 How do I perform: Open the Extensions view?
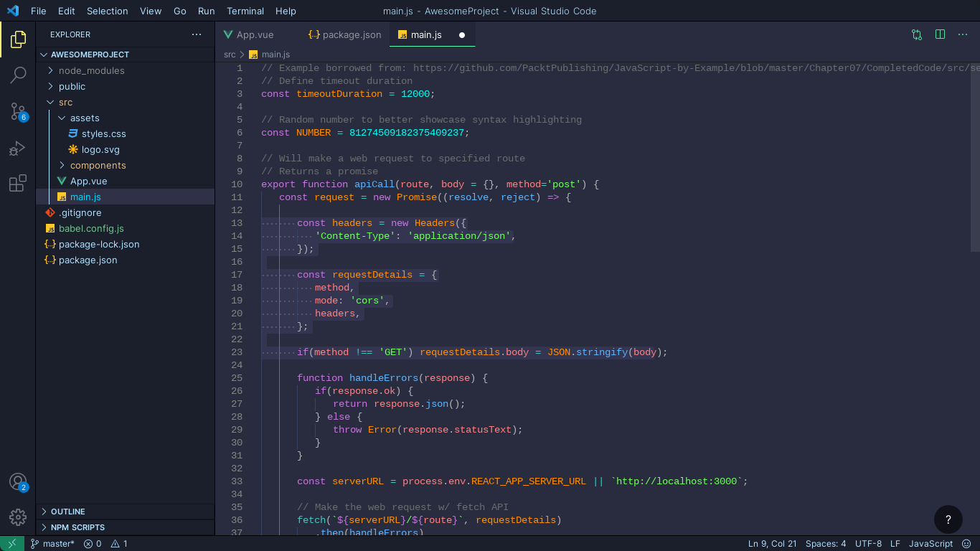[18, 184]
